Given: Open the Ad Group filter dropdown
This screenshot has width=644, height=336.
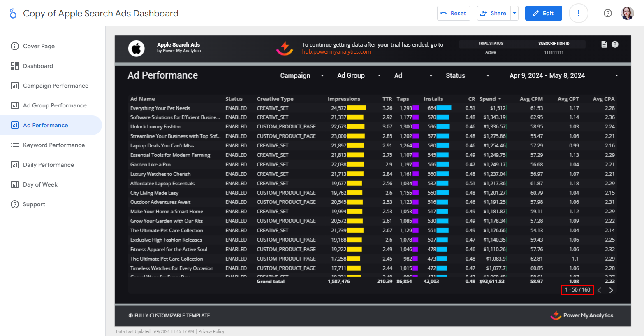Looking at the screenshot, I should (x=359, y=76).
